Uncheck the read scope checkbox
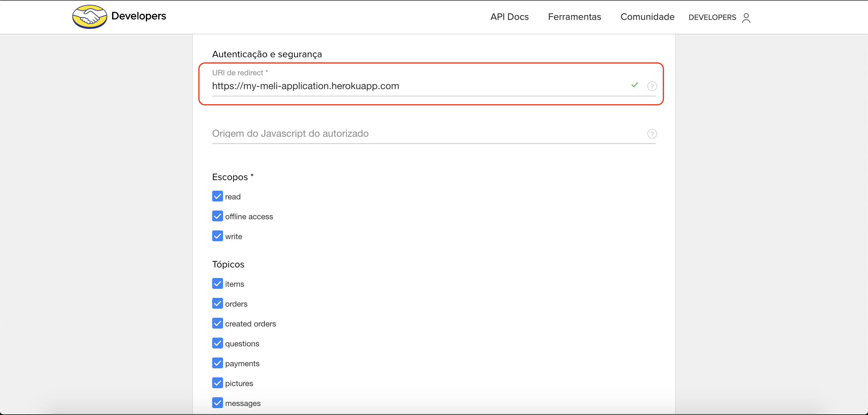 click(x=217, y=196)
